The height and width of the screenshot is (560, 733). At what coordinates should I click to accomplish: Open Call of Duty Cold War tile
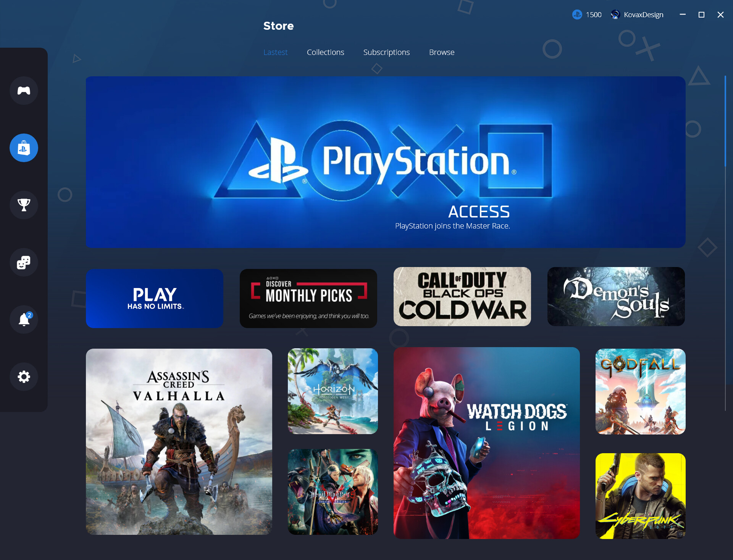[462, 296]
